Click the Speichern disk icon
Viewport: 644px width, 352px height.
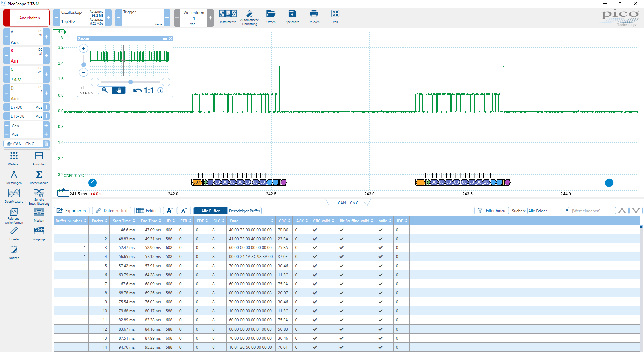tap(292, 14)
